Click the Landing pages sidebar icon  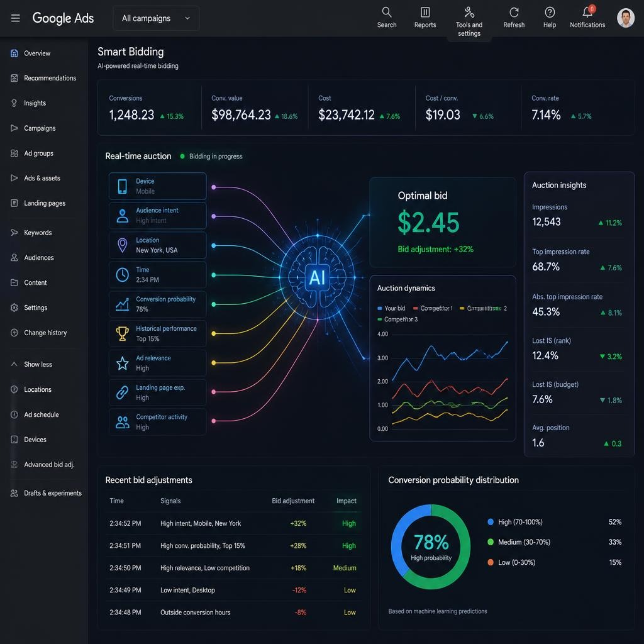tap(14, 203)
